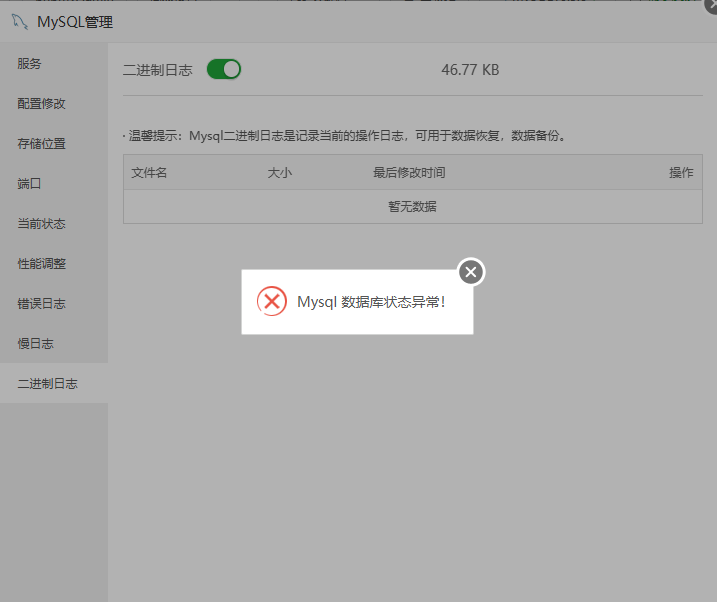Open the 配置修改 tab
Image resolution: width=717 pixels, height=602 pixels.
[x=54, y=104]
